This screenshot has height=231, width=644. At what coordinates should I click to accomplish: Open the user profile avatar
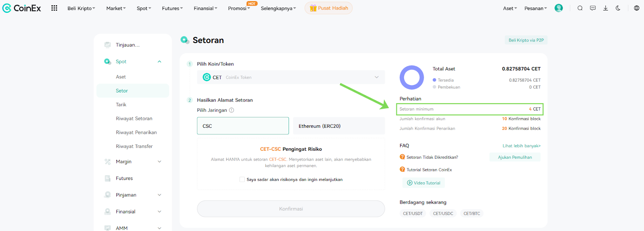[559, 8]
